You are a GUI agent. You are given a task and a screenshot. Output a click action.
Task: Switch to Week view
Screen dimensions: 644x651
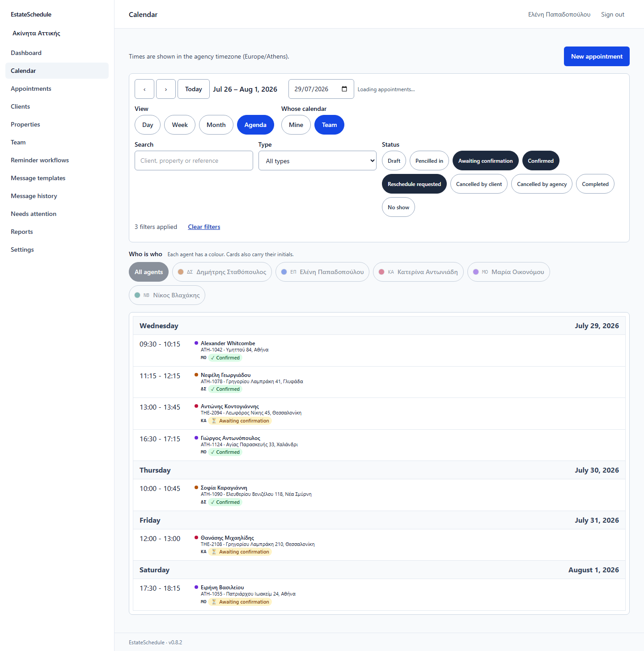(x=180, y=125)
